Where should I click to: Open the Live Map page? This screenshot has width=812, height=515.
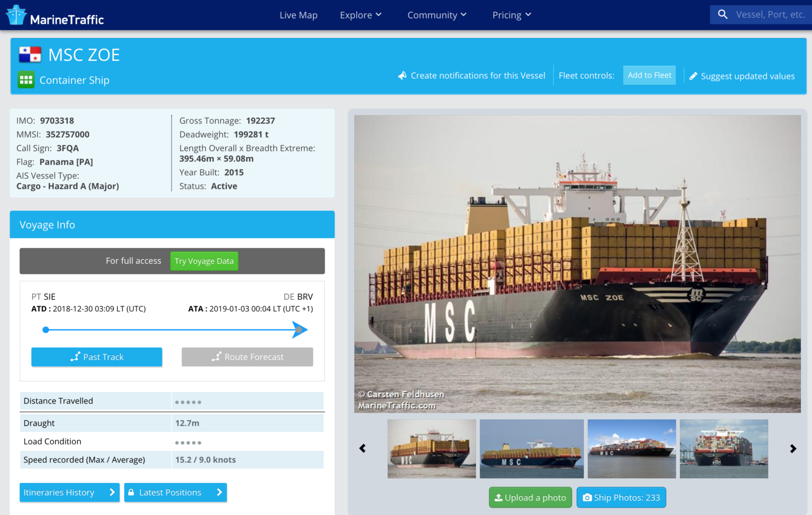coord(298,15)
